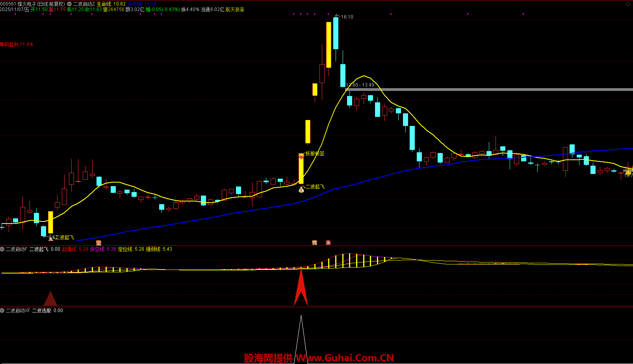Select the white 二波选股 signal spike
The image size is (633, 364).
[x=301, y=338]
